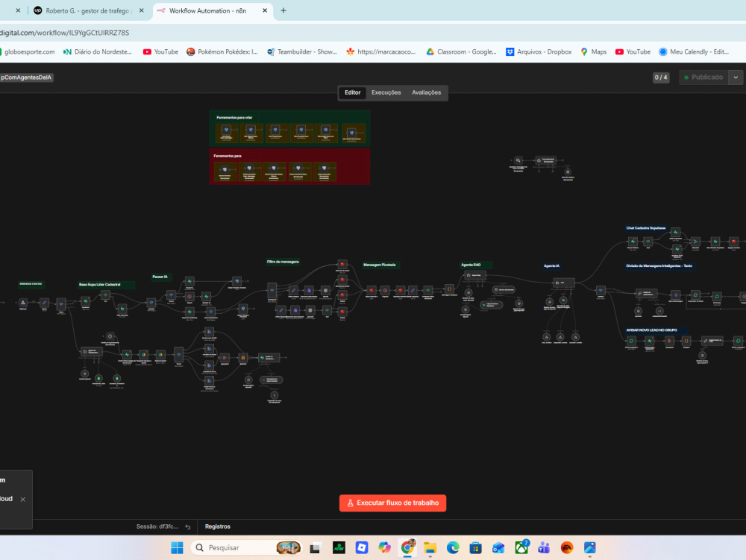This screenshot has height=560, width=746.
Task: Open the globoesporte.com bookmark
Action: pos(28,51)
